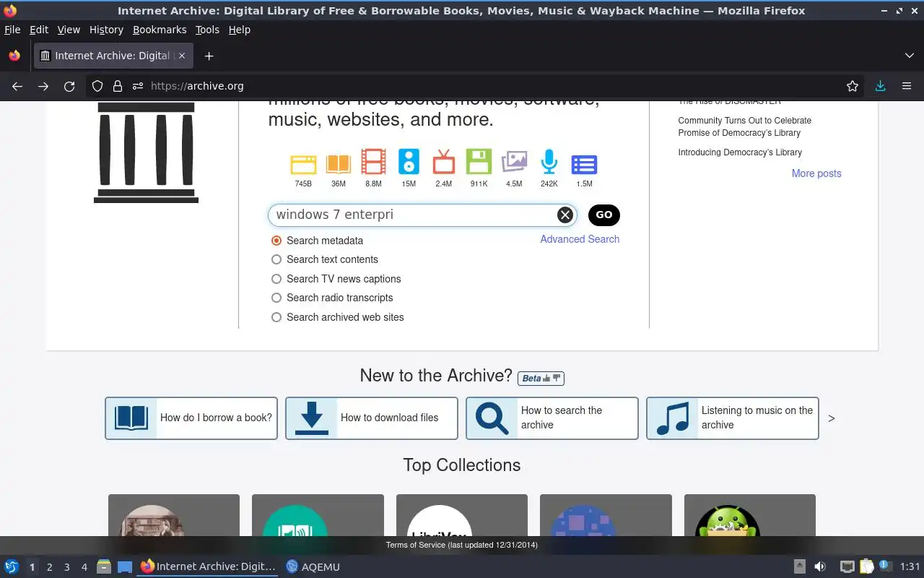Click the 1:31 taskbar clock
Screen dimensions: 924x578
[x=910, y=566]
